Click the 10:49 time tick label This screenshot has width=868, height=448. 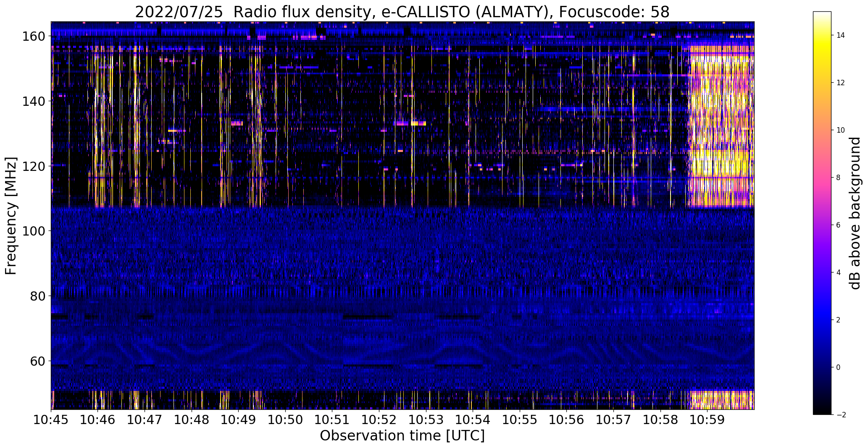(x=239, y=419)
